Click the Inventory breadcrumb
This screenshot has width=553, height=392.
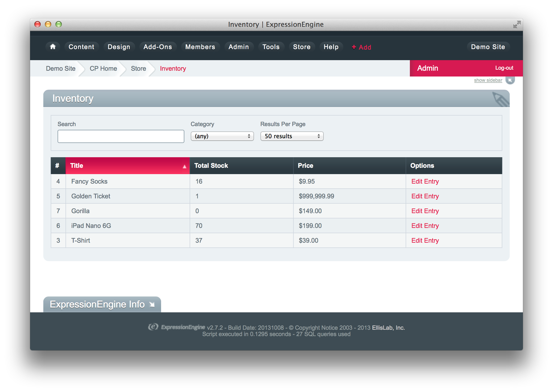click(x=173, y=69)
